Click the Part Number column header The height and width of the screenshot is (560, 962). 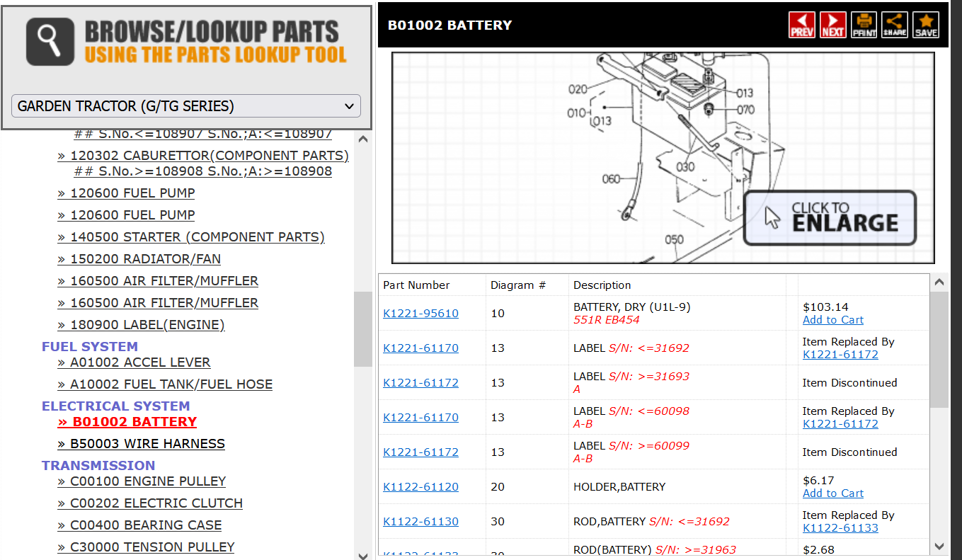[x=416, y=285]
